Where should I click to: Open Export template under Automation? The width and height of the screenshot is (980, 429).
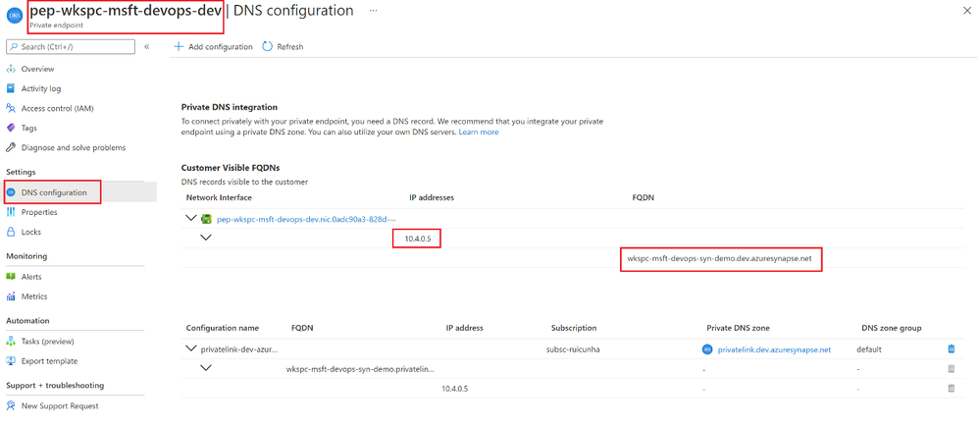[x=49, y=361]
